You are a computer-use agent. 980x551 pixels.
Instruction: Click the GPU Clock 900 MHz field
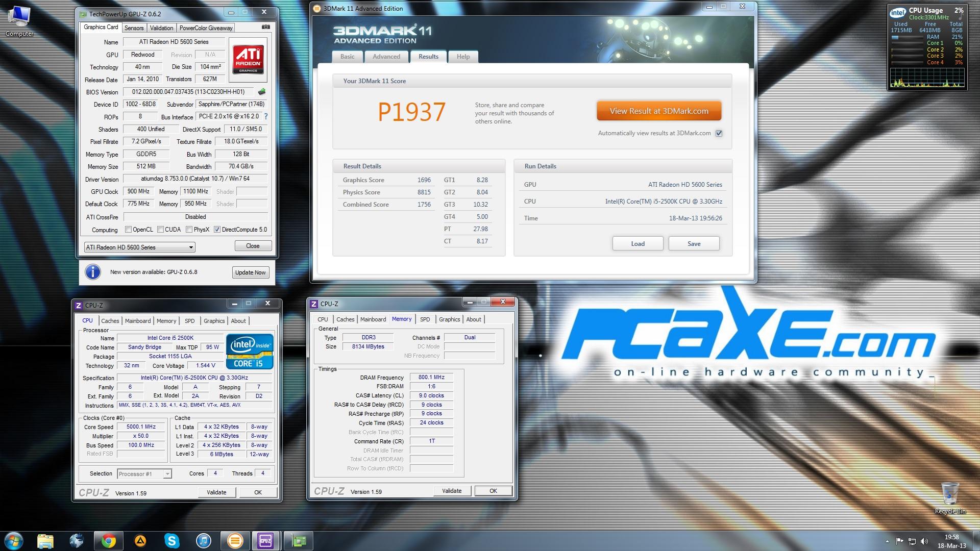(138, 191)
